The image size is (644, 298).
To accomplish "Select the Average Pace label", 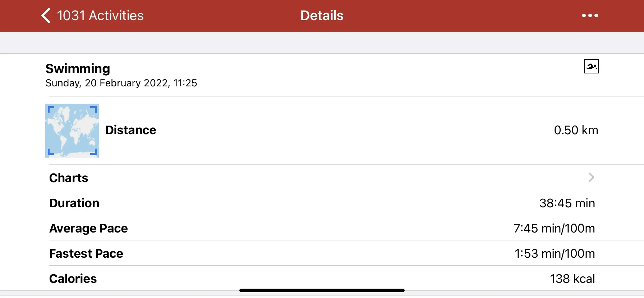I will pos(88,228).
